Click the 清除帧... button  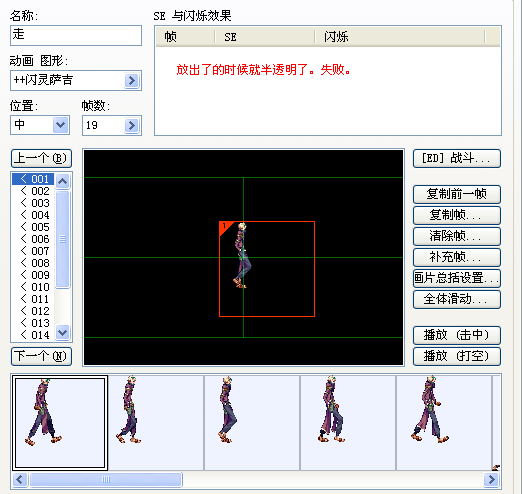457,236
